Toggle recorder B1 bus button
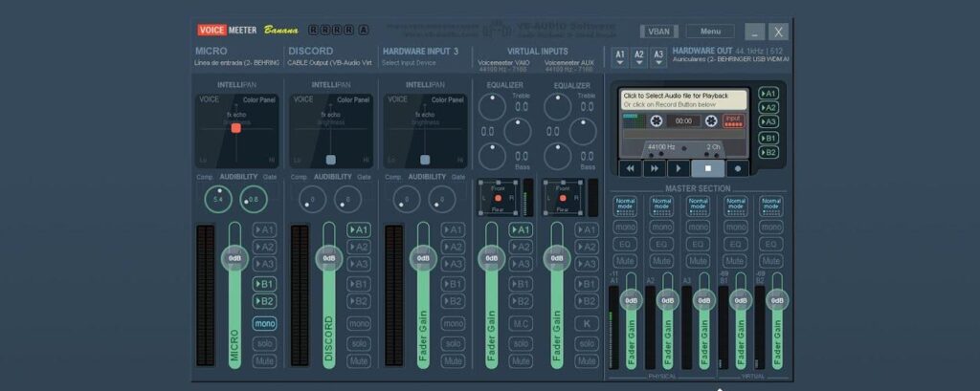 [x=768, y=138]
